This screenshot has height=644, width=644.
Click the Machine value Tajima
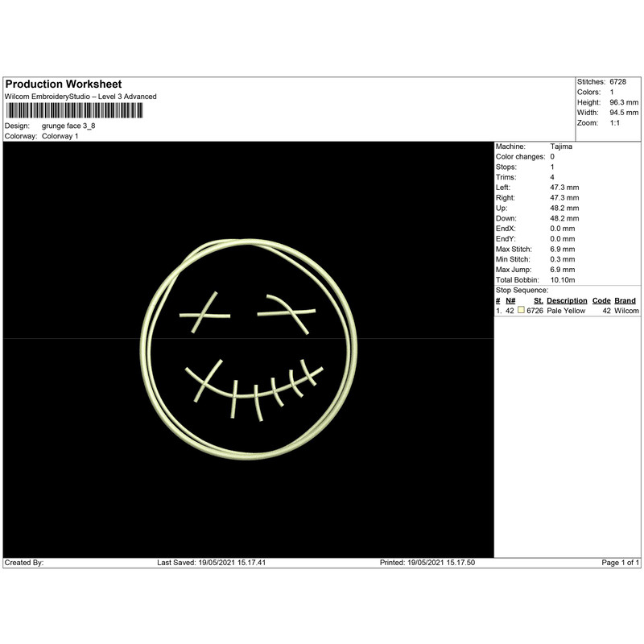[x=562, y=147]
